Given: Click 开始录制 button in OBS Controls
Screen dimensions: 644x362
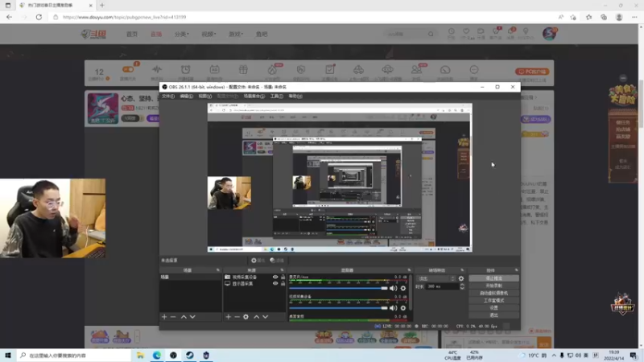Looking at the screenshot, I should click(x=493, y=286).
